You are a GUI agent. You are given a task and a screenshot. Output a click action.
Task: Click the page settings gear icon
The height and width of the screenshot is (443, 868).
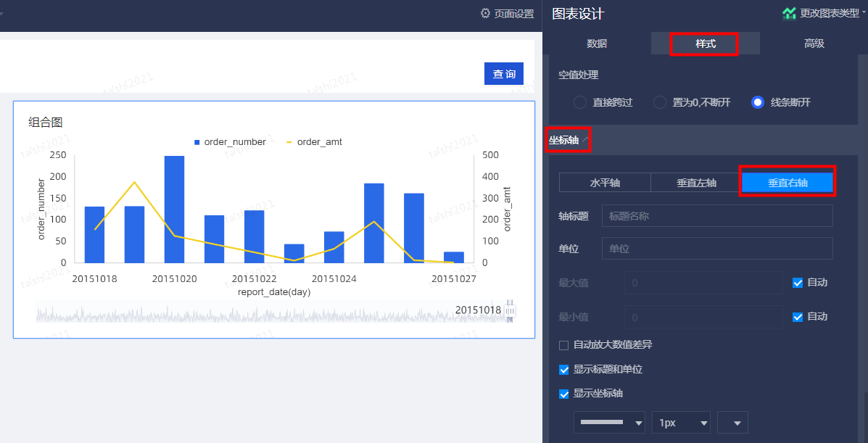click(x=485, y=13)
